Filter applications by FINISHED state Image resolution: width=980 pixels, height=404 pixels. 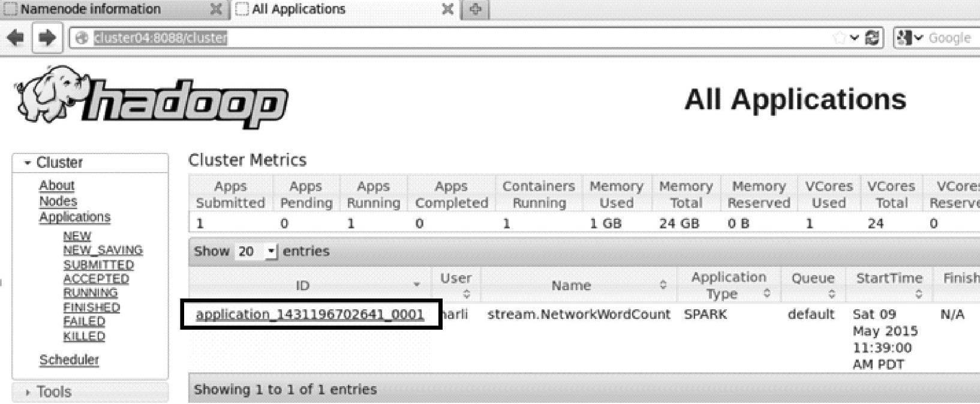tap(92, 307)
